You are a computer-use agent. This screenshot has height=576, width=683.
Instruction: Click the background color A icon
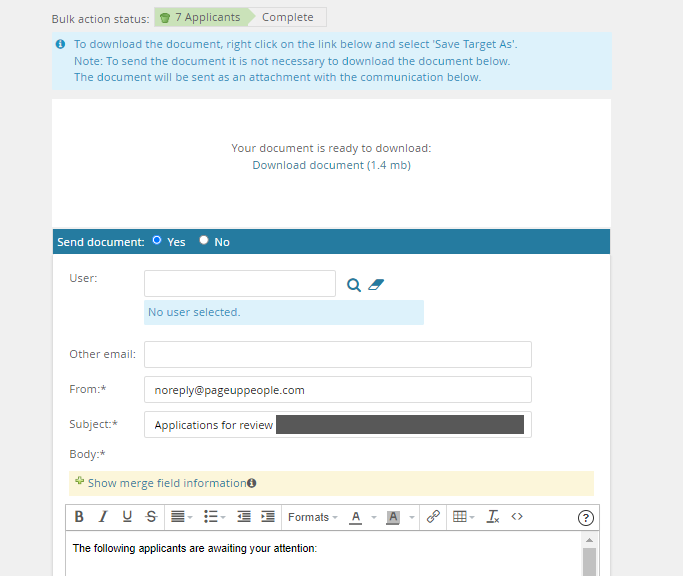(393, 517)
